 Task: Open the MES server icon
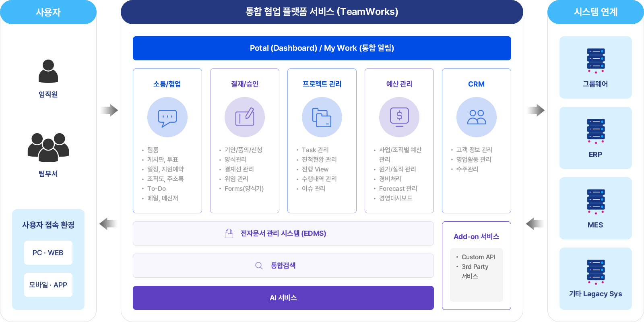coord(596,201)
